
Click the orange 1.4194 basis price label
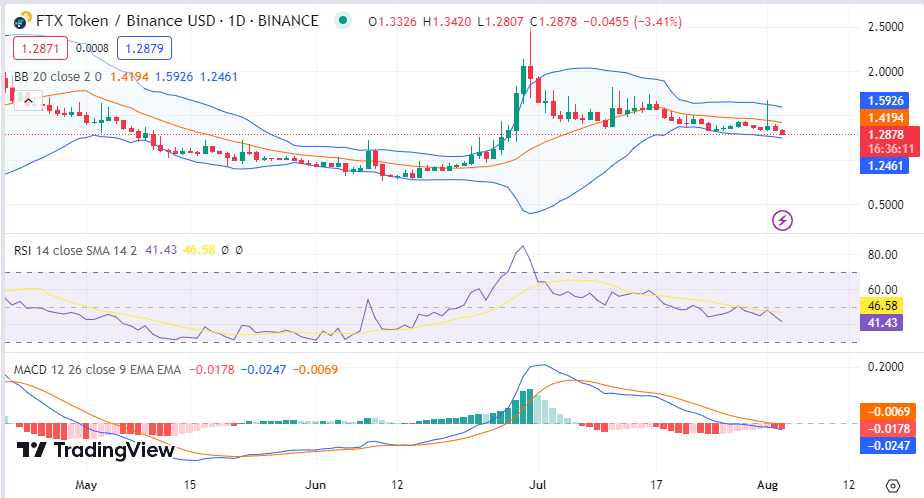click(x=885, y=117)
